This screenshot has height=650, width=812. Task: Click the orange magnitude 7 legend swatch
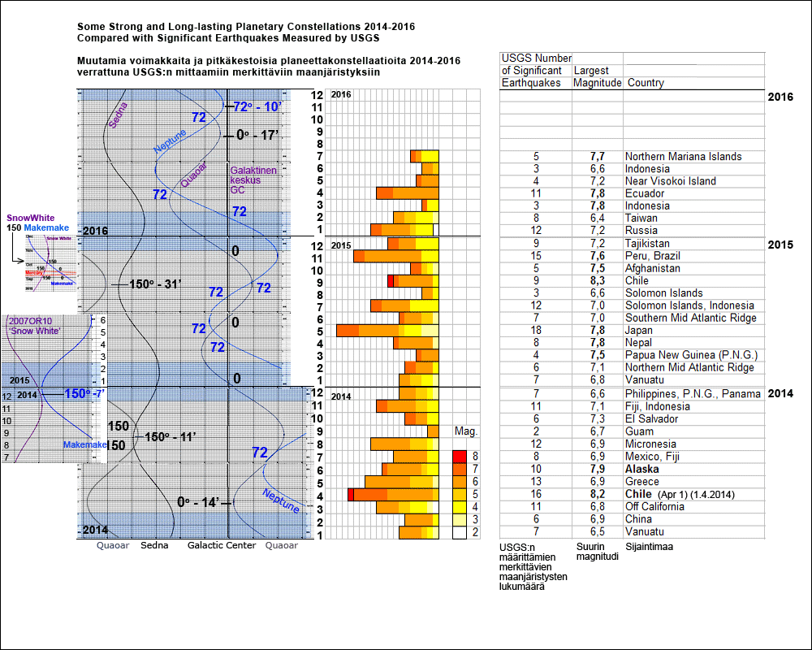tap(460, 470)
